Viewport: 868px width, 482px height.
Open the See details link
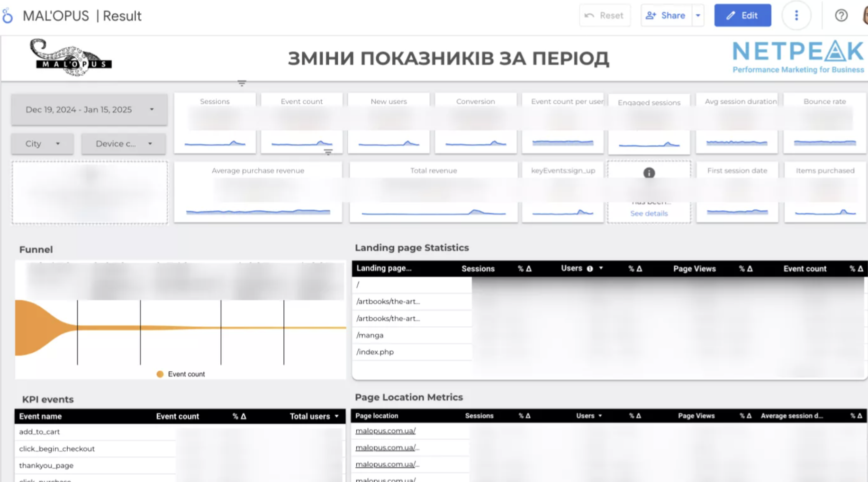coord(649,214)
